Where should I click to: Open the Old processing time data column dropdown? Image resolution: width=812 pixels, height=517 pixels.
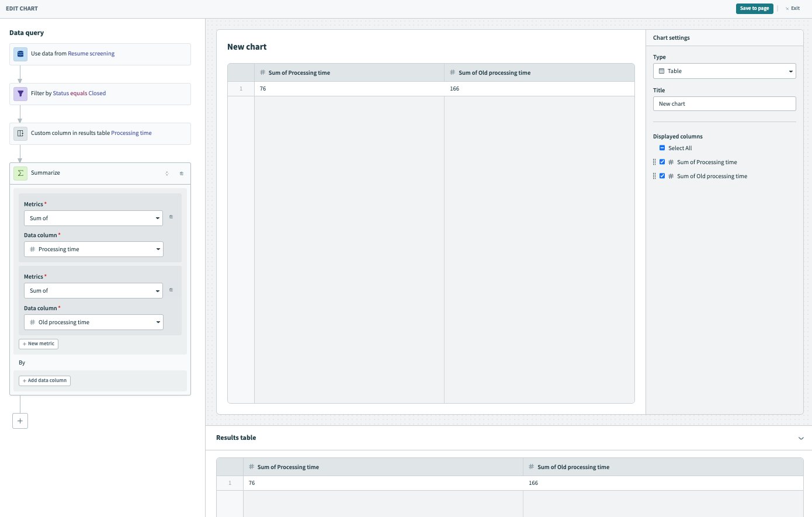point(93,322)
